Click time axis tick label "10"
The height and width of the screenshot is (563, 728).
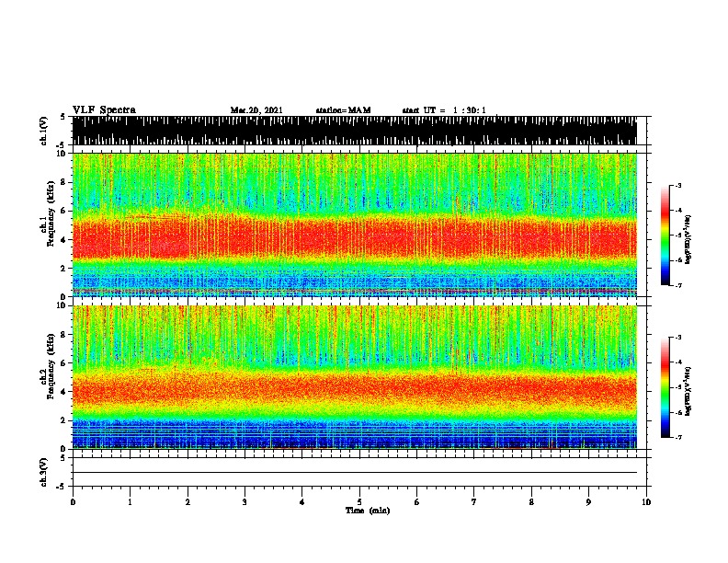click(x=646, y=501)
